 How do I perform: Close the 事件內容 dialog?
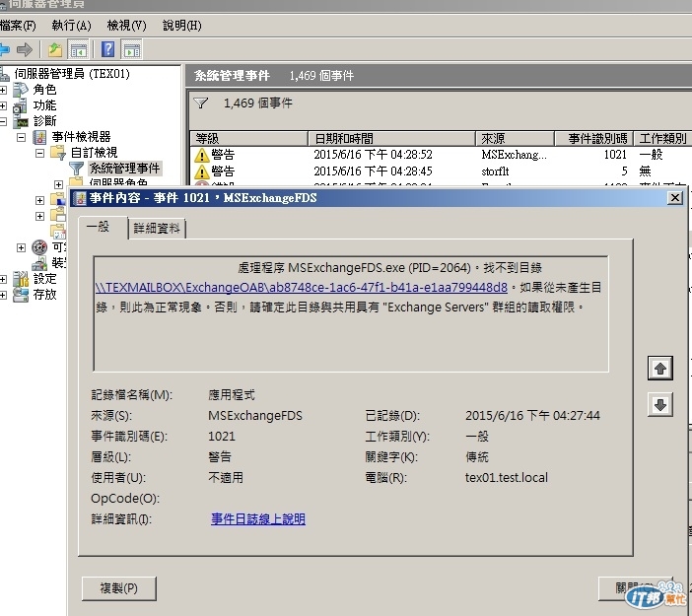[x=675, y=198]
